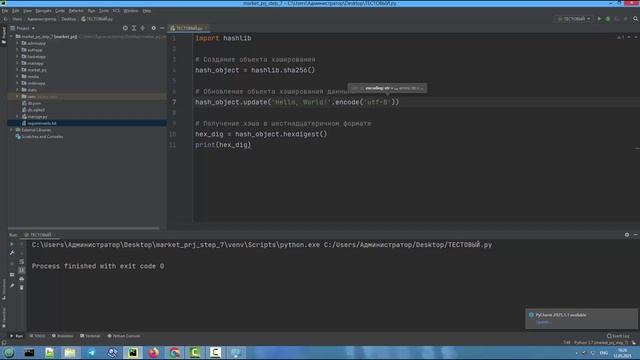
Task: Select the ТЕСТОВЫЙ tab in Run panel
Action: click(40, 235)
